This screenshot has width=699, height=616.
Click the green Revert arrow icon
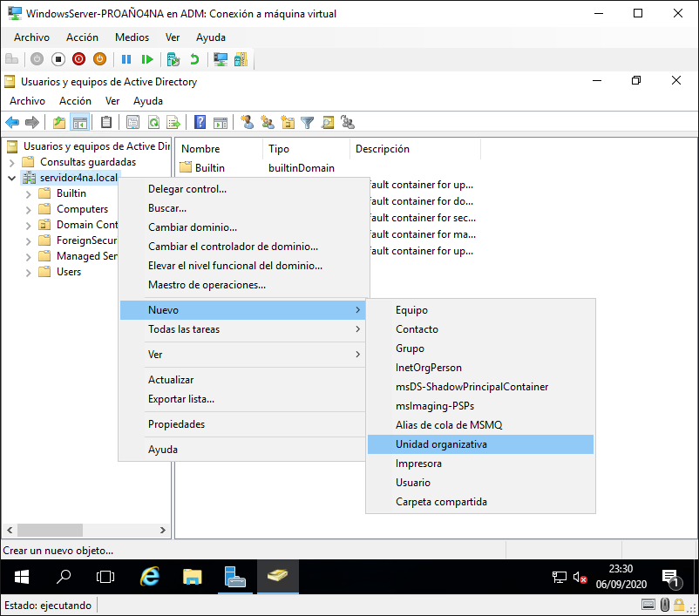194,59
